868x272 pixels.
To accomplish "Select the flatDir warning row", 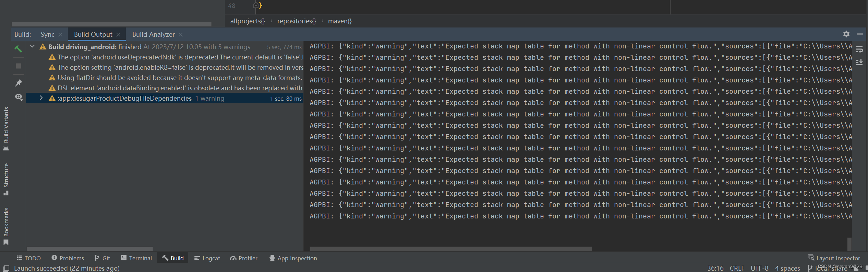I will pyautogui.click(x=165, y=78).
